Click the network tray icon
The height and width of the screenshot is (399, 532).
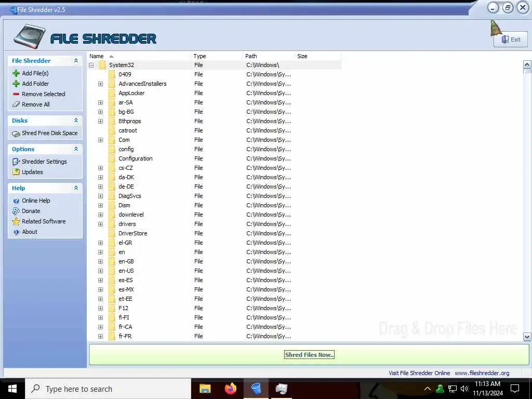click(x=453, y=389)
